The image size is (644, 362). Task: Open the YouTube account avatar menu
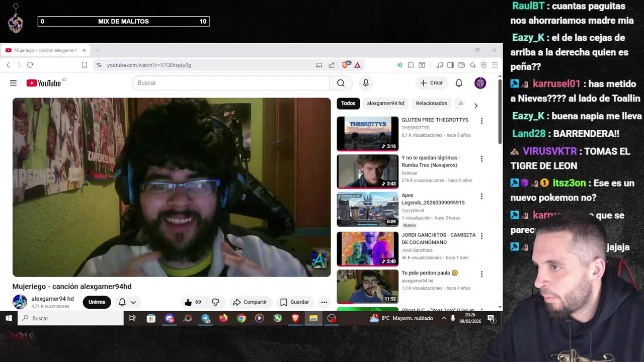point(480,83)
